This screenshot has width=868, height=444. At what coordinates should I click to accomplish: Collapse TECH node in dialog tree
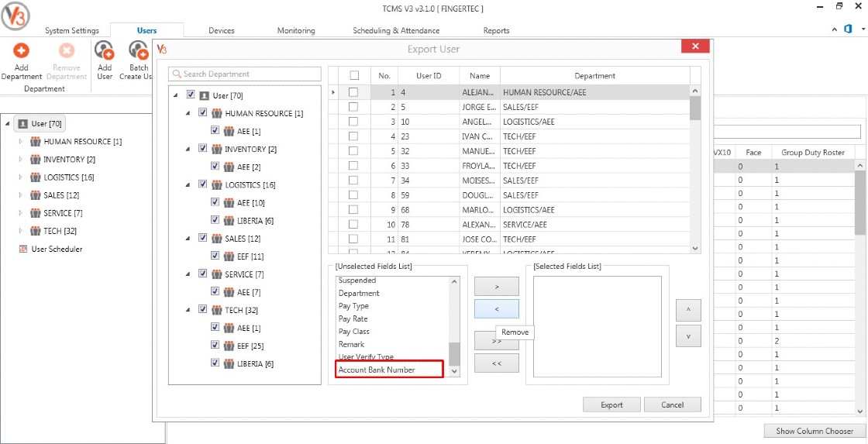tap(188, 310)
